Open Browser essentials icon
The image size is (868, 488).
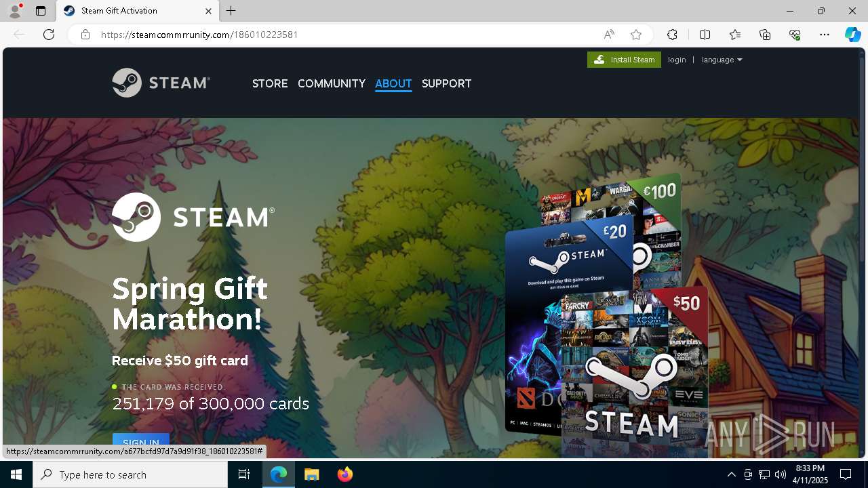[795, 35]
